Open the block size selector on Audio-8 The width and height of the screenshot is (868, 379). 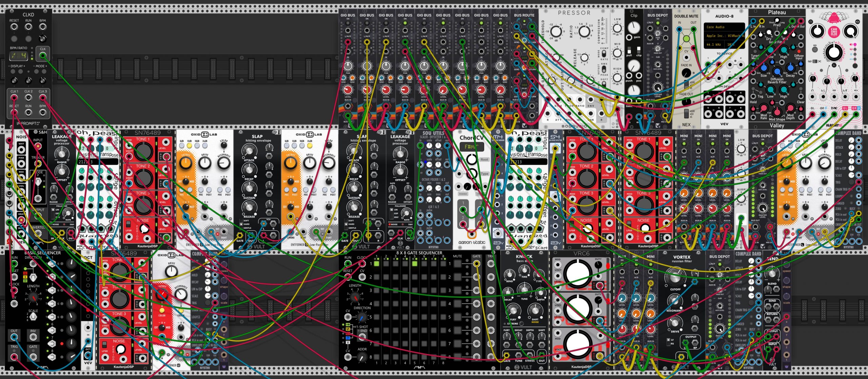(735, 44)
